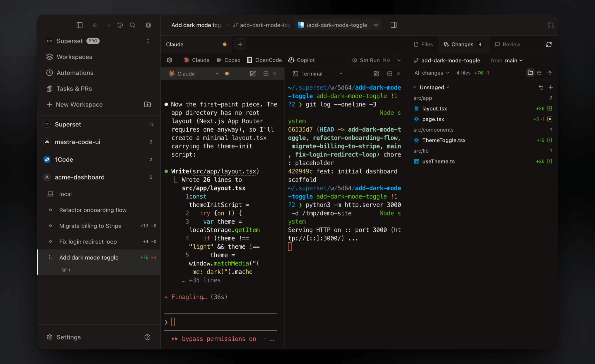Select the Claude session tab
Image resolution: width=595 pixels, height=364 pixels.
click(196, 44)
